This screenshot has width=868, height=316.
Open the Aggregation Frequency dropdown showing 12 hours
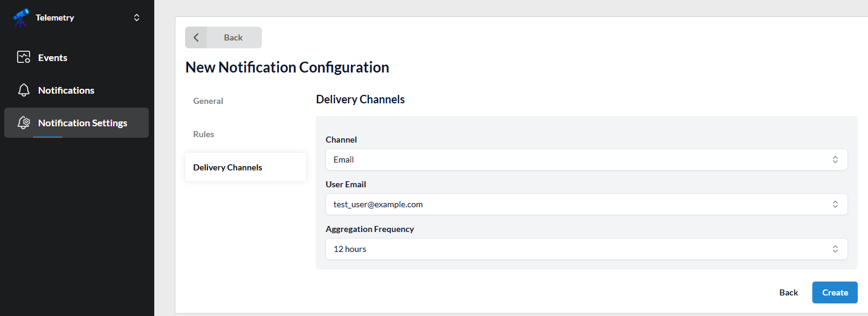[x=581, y=250]
